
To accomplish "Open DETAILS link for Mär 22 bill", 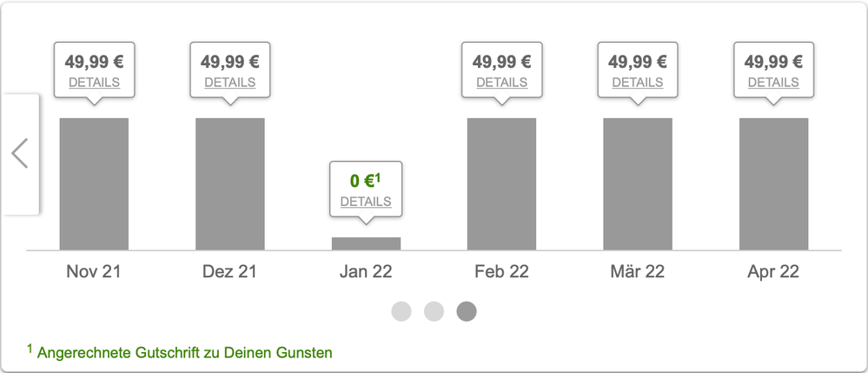I will [638, 83].
